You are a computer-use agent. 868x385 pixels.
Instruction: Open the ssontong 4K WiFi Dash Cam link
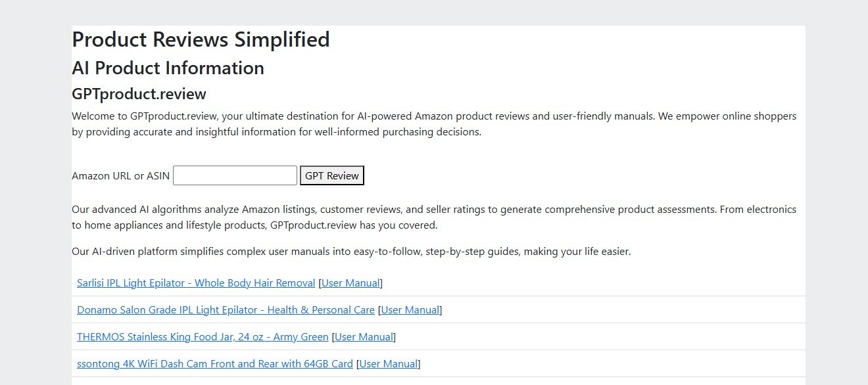pos(215,364)
